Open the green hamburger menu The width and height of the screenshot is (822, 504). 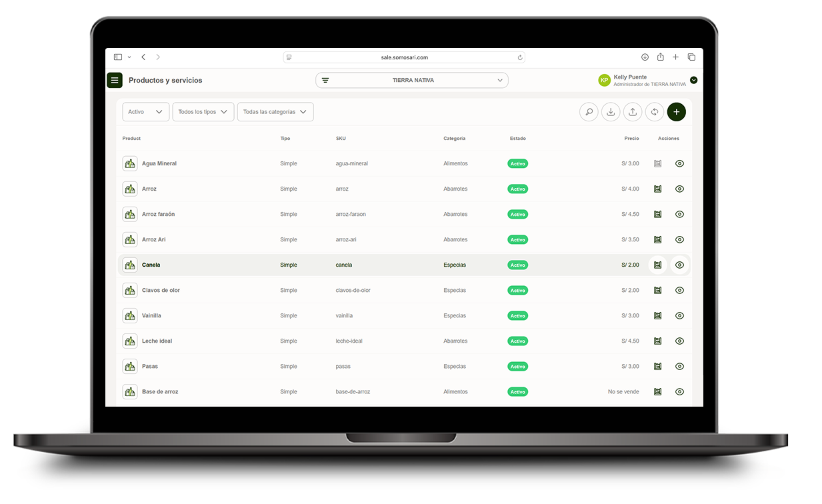[115, 80]
